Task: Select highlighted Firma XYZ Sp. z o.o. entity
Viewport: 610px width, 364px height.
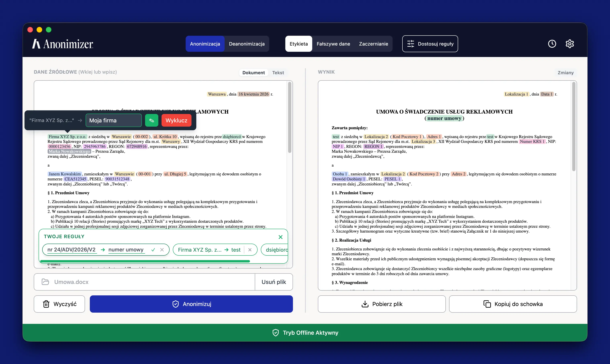Action: (67, 137)
